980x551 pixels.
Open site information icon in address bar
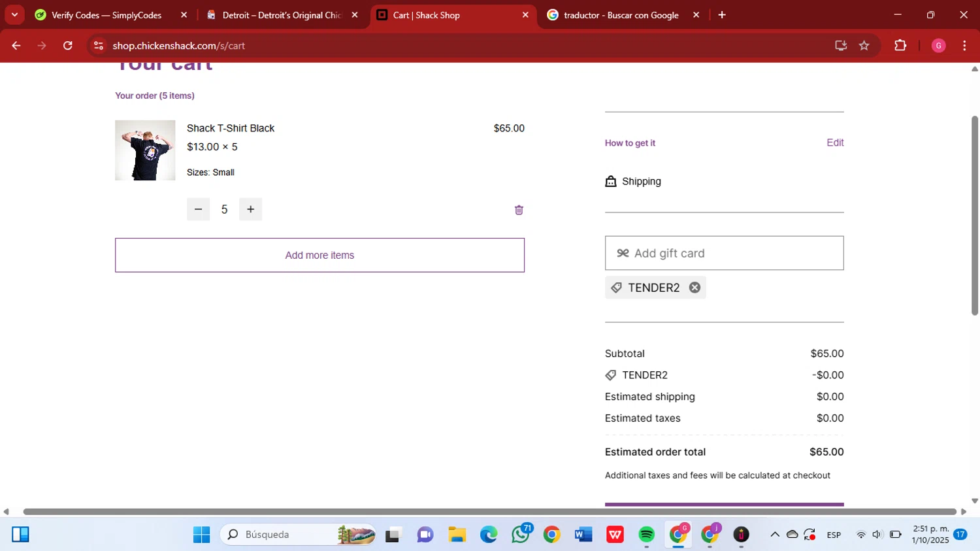(x=99, y=46)
